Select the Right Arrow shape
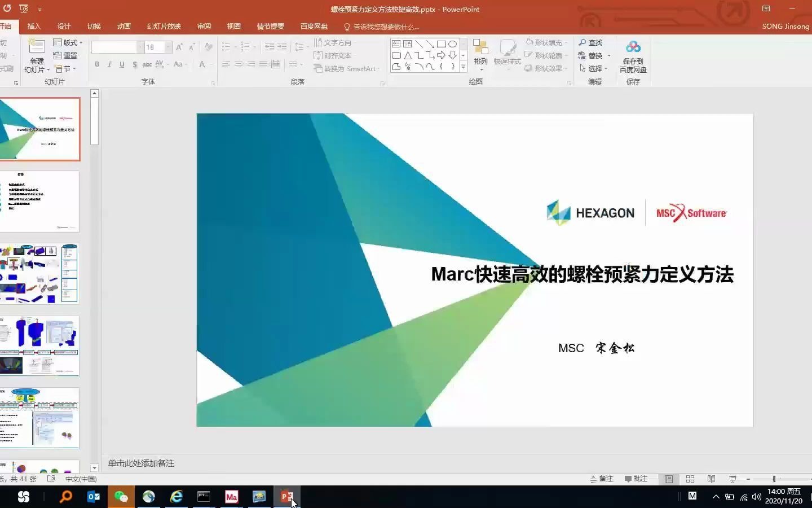This screenshot has width=812, height=508. coord(441,55)
